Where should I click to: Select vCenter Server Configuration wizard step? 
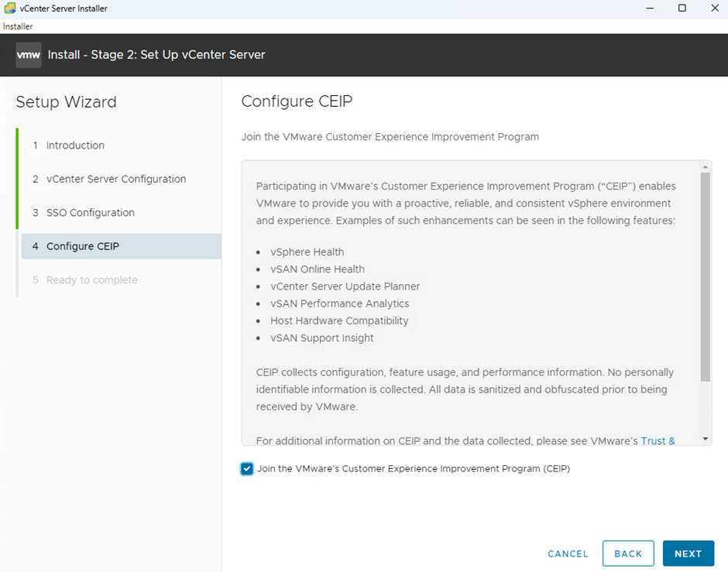point(116,179)
